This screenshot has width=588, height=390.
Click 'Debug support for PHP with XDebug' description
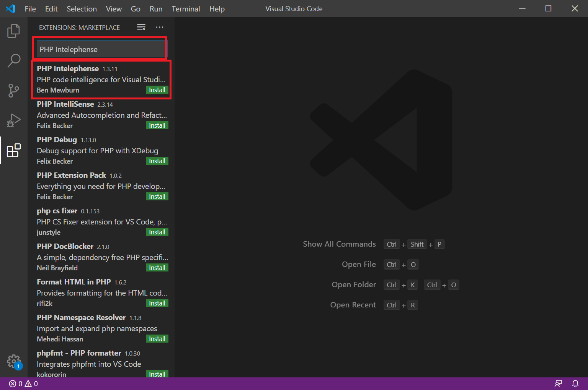tap(98, 151)
